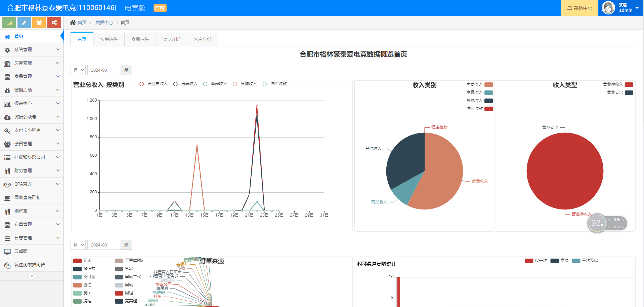
Task: Toggle 仅一次 in 复购统计 legend
Action: (x=536, y=261)
